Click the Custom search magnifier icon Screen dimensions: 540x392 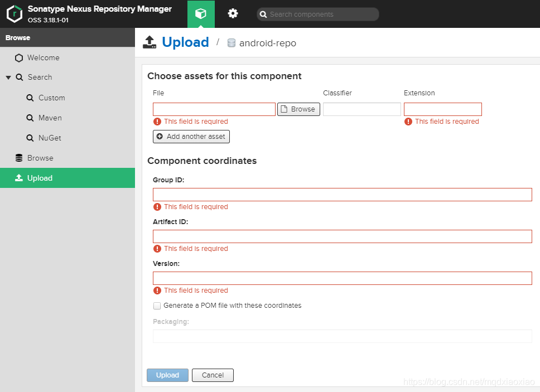pyautogui.click(x=30, y=98)
